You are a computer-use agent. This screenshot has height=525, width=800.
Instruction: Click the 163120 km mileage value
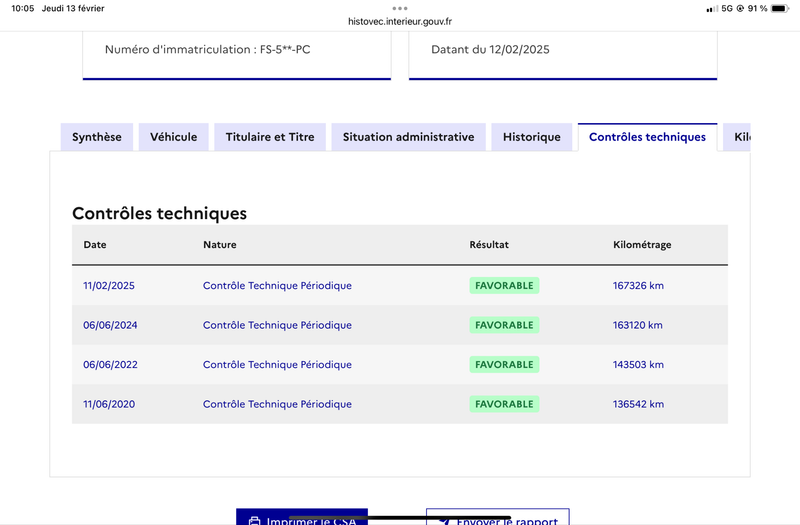click(638, 325)
